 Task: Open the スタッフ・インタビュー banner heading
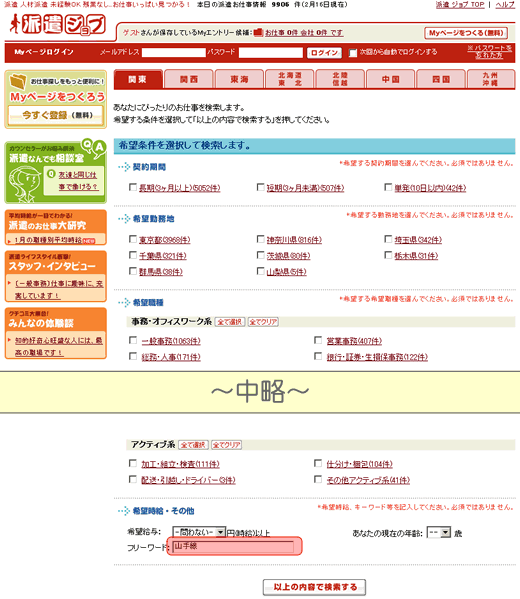point(52,266)
